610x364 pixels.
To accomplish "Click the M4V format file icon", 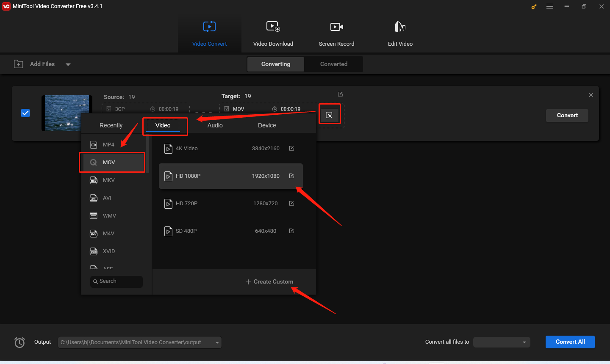I will click(94, 234).
